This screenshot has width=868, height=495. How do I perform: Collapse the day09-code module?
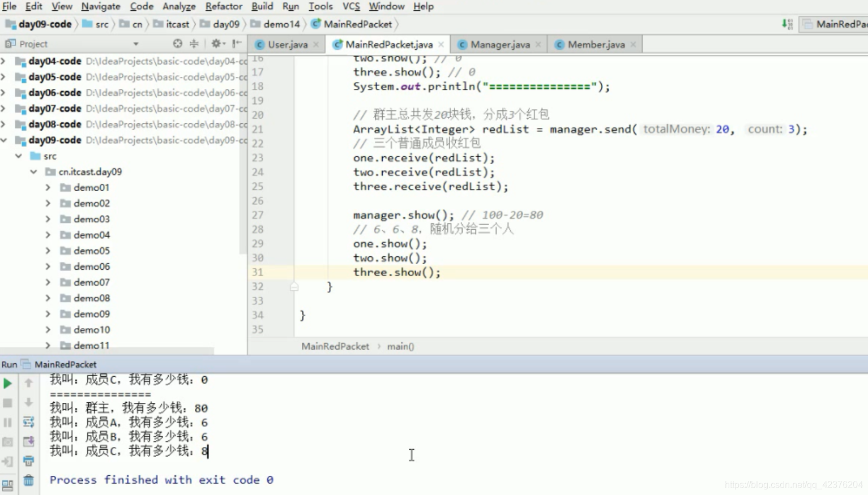coord(4,140)
